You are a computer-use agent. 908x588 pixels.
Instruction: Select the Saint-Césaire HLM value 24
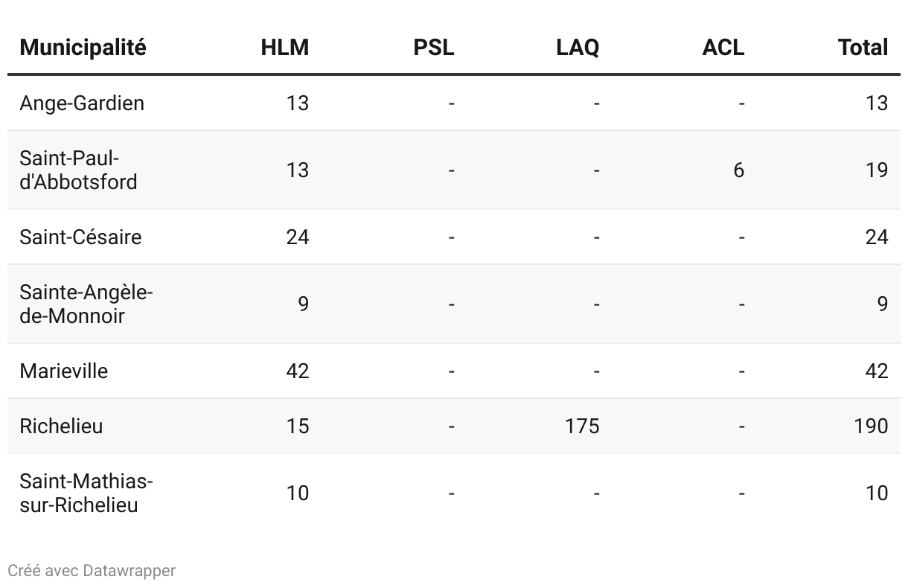point(297,237)
